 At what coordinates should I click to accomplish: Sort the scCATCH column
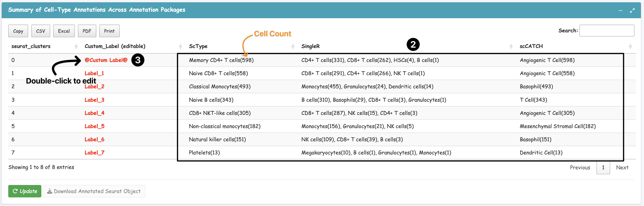pyautogui.click(x=630, y=46)
